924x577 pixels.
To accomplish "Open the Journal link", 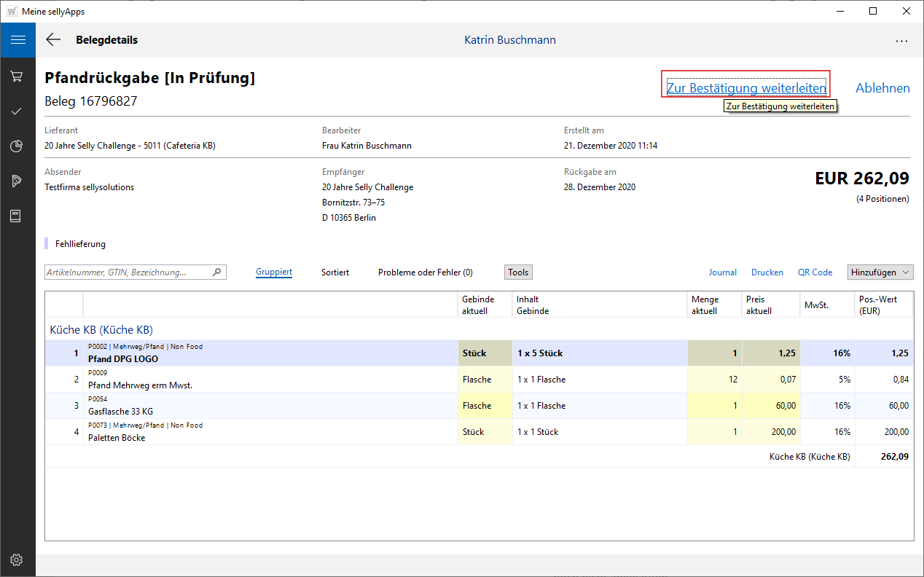I will 722,272.
